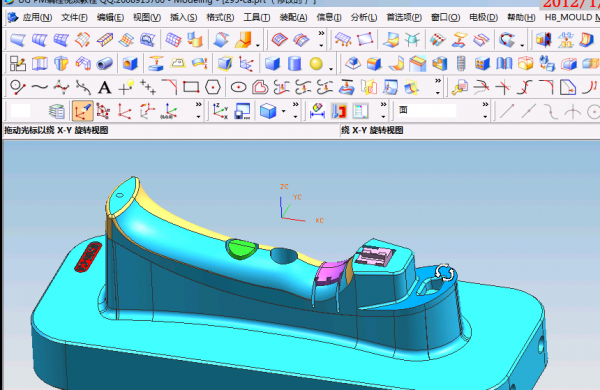This screenshot has width=600, height=390.
Task: Select the Ruled surface tool icon
Action: (18, 40)
